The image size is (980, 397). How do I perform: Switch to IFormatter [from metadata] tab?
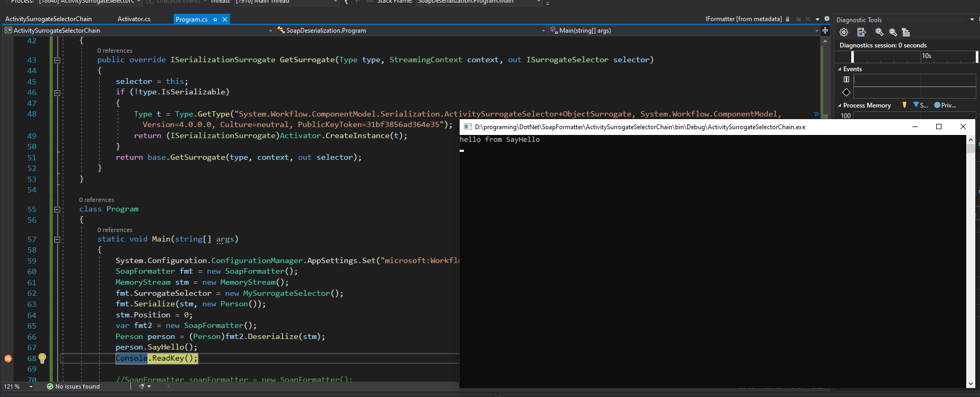click(744, 19)
